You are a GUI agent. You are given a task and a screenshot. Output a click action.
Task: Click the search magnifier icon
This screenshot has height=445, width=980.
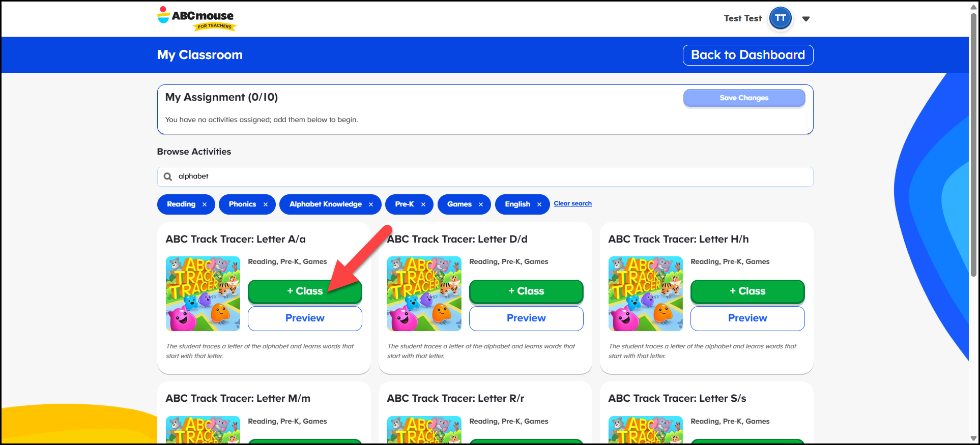167,176
